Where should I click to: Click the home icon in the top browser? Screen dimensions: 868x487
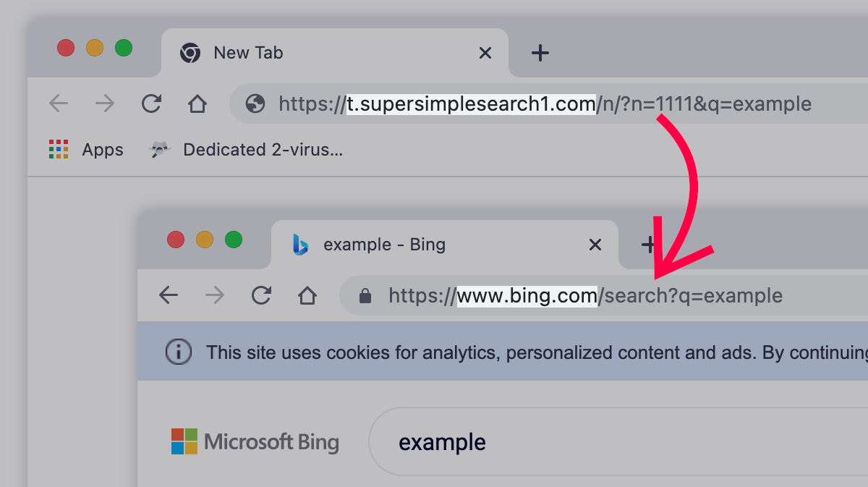(x=197, y=103)
